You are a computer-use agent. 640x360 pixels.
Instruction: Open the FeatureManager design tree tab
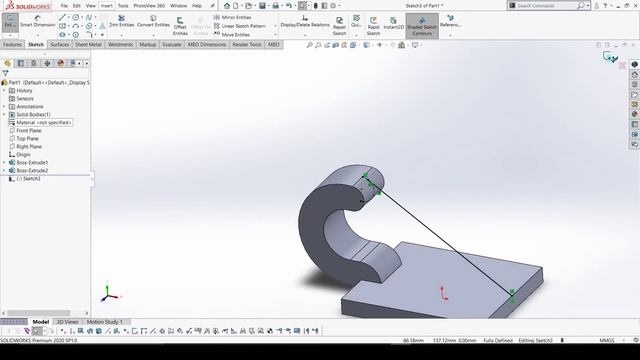point(8,63)
